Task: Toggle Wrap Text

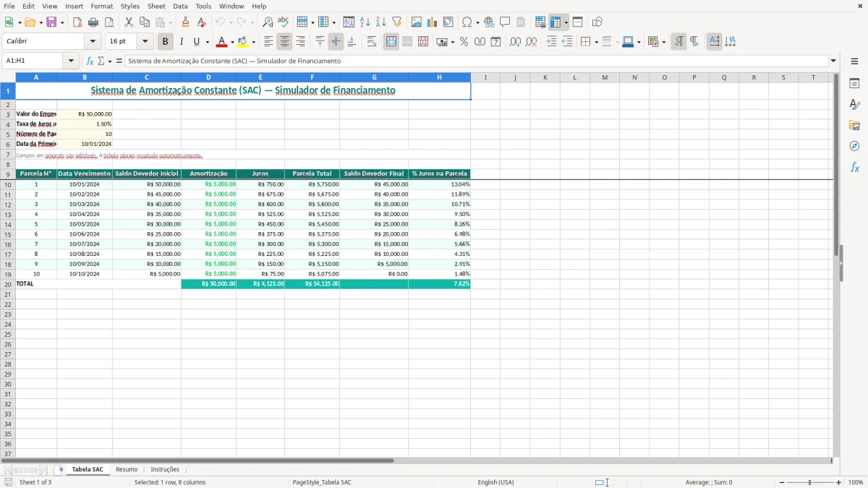Action: [x=372, y=42]
